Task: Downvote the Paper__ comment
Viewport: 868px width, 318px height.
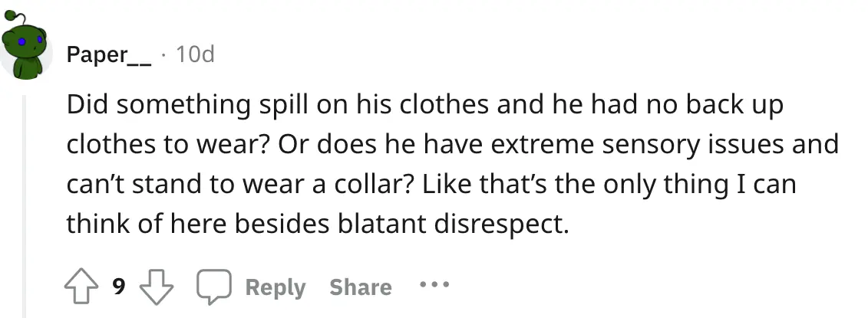Action: [157, 287]
